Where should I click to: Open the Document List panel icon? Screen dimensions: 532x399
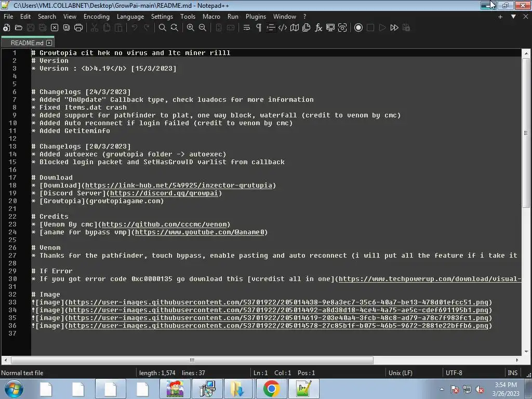pos(307,28)
